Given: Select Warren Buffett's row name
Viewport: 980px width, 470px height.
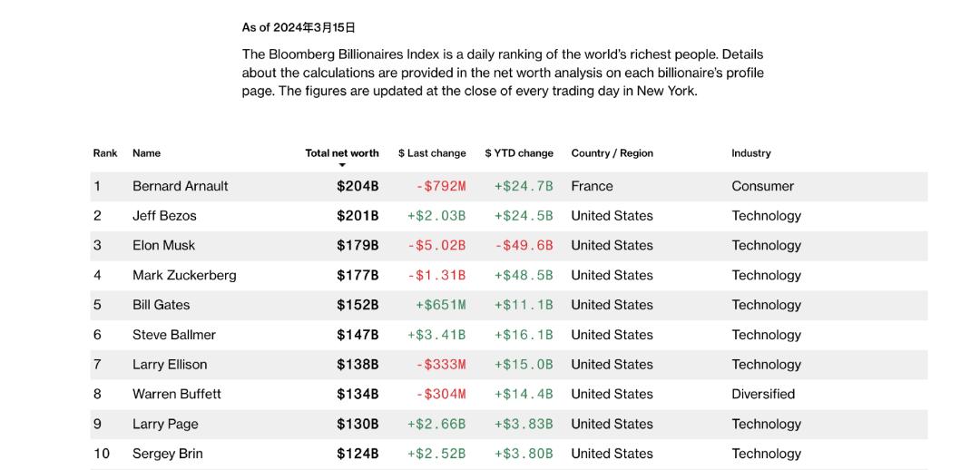Looking at the screenshot, I should tap(177, 395).
